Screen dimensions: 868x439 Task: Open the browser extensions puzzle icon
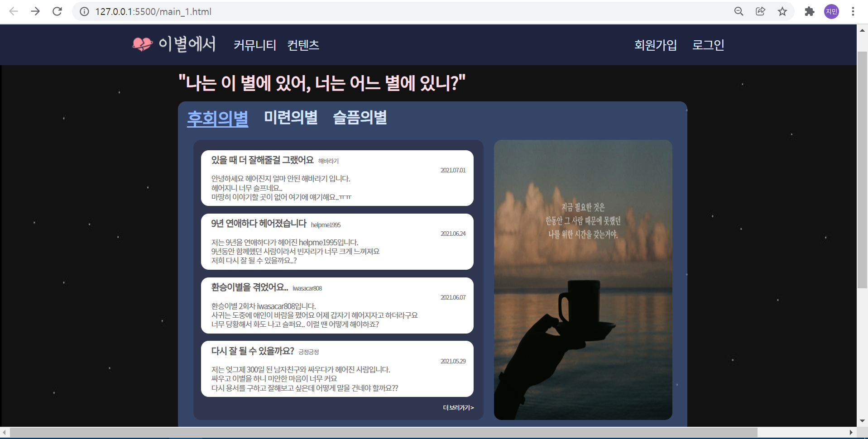[810, 11]
